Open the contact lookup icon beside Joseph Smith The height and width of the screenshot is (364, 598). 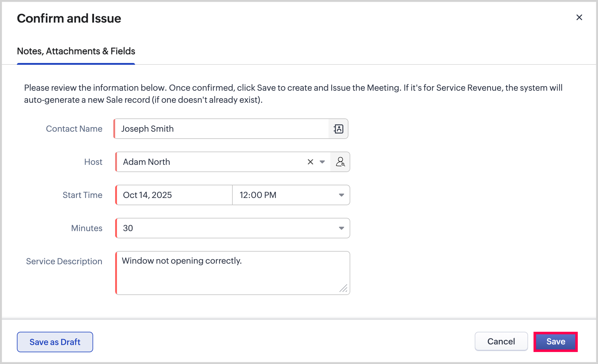click(338, 129)
